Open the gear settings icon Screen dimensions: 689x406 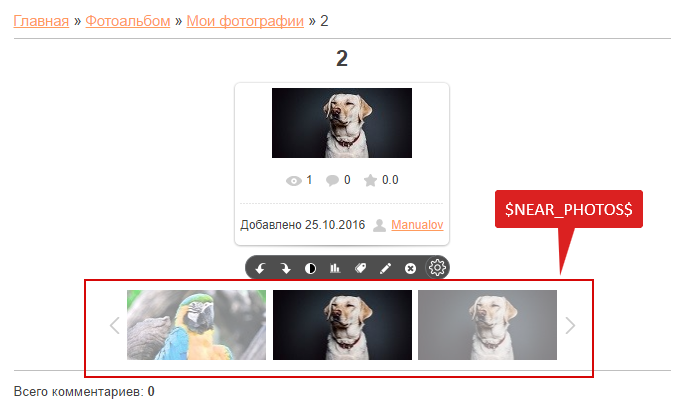(x=437, y=268)
